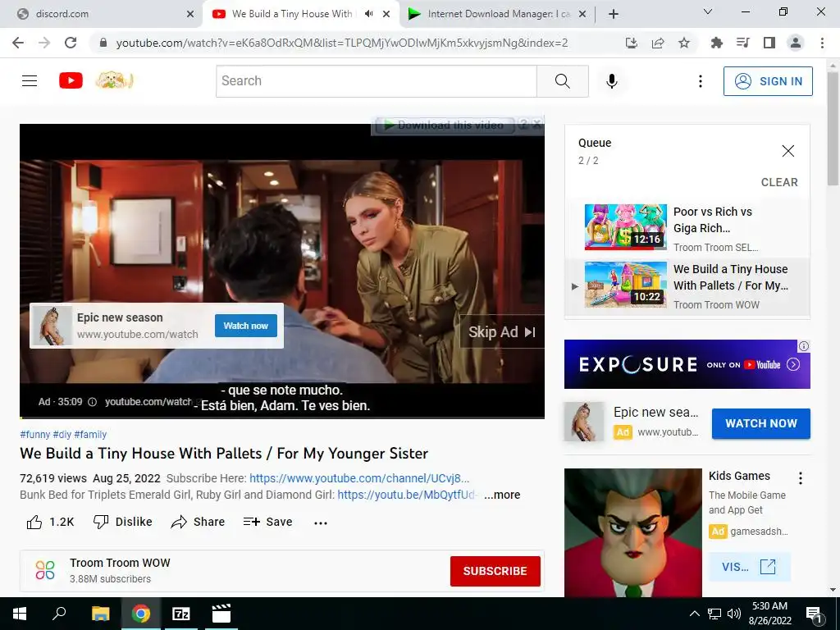Close the Queue panel
840x630 pixels.
pos(788,151)
